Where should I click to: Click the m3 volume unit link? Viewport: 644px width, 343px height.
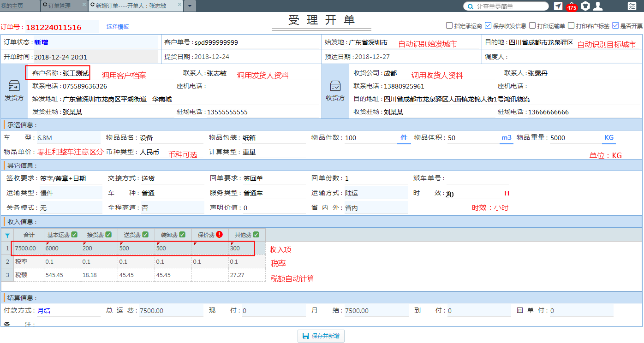(x=507, y=137)
